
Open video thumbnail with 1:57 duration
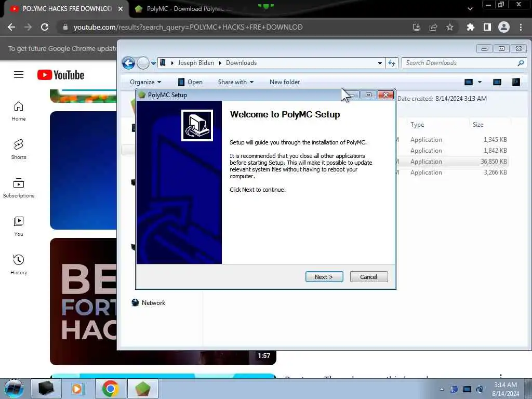click(x=163, y=301)
